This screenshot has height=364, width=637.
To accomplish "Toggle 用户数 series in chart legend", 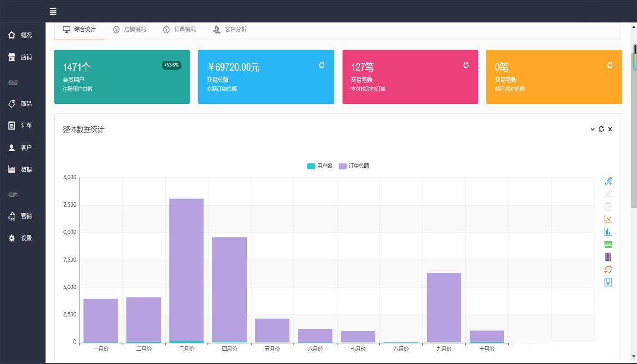I will pos(319,166).
